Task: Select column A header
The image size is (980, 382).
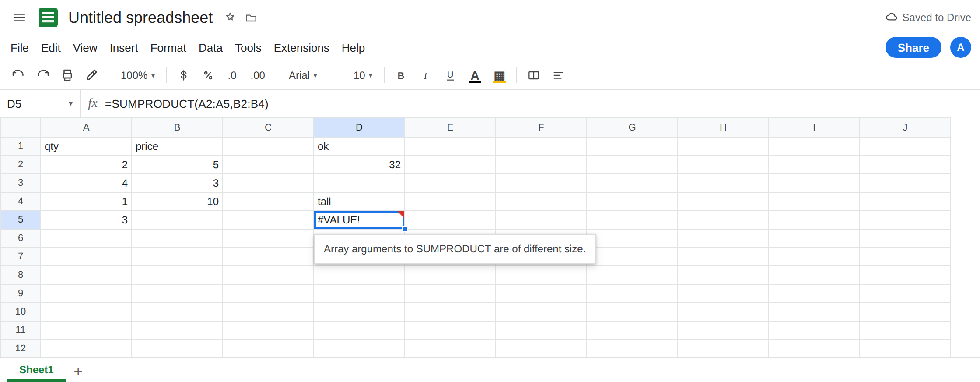Action: [x=86, y=127]
